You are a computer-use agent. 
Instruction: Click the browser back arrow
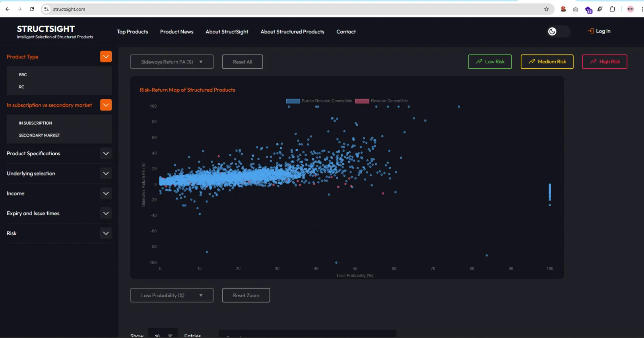click(x=8, y=9)
